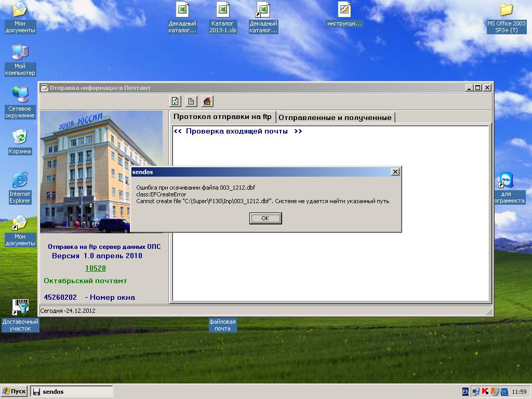The width and height of the screenshot is (532, 399).
Task: Click the EN language indicator in tray
Action: pos(465,392)
